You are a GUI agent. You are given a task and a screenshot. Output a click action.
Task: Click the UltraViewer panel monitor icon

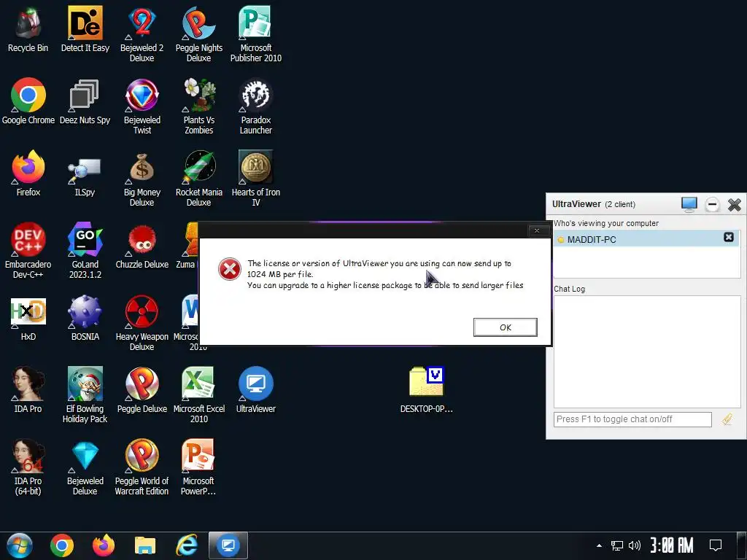689,204
